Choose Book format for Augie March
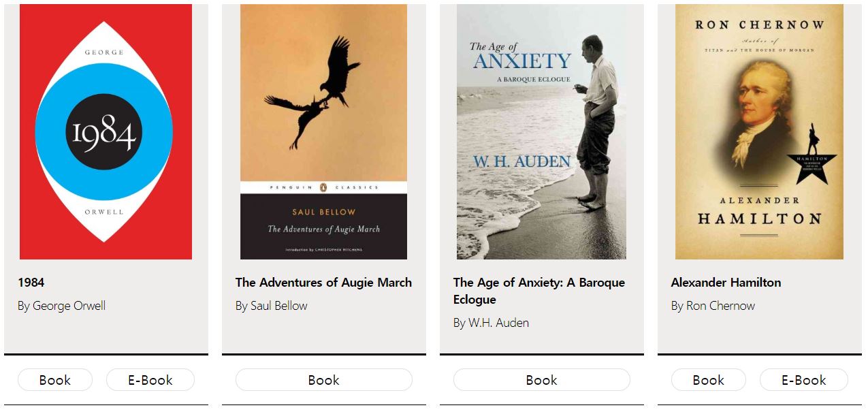868x412 pixels. point(324,380)
